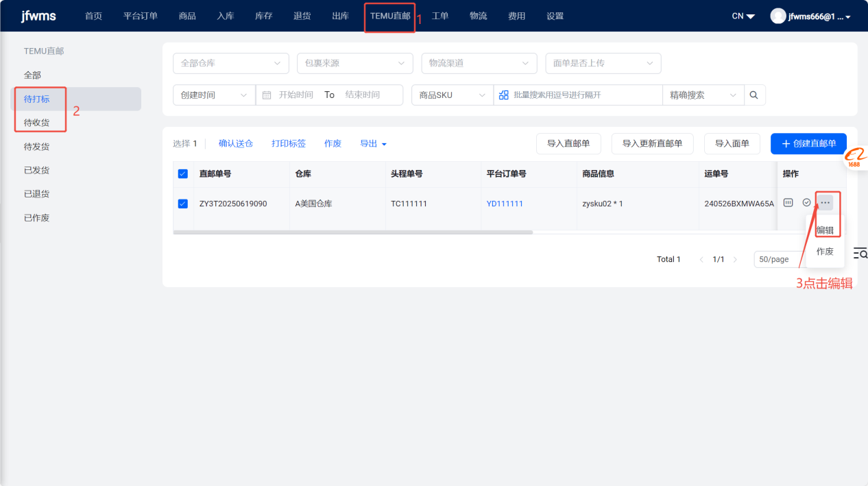Open the batch search grid icon
The image size is (868, 486).
(504, 95)
